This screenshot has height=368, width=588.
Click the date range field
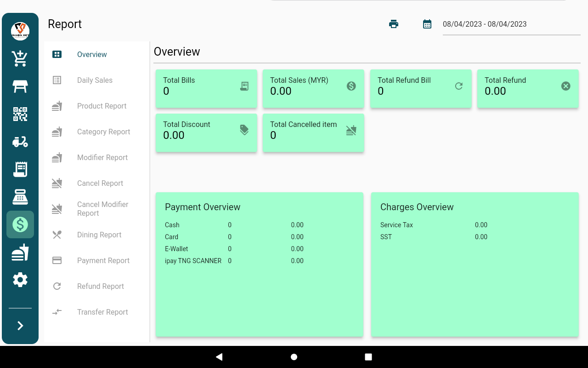point(512,24)
